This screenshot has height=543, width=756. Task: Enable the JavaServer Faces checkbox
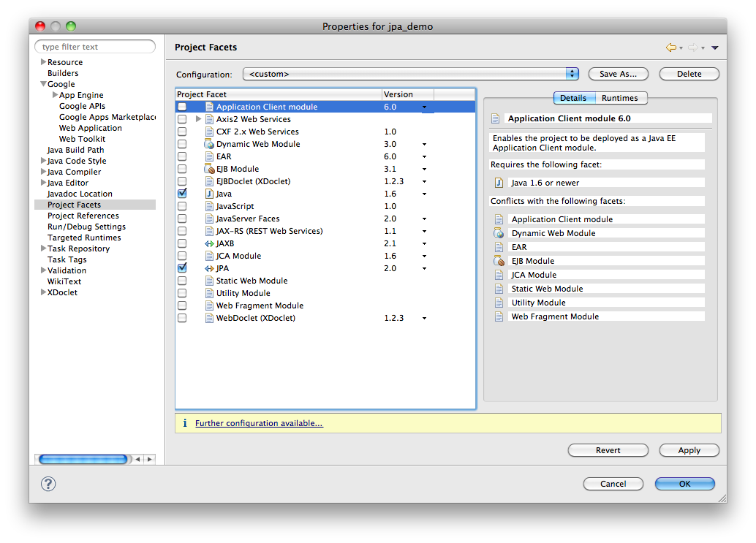coord(182,219)
